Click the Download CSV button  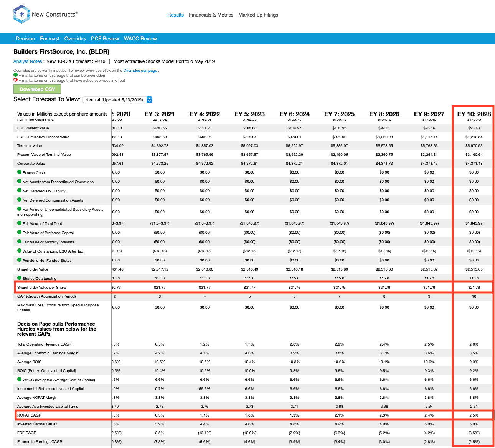[x=37, y=89]
